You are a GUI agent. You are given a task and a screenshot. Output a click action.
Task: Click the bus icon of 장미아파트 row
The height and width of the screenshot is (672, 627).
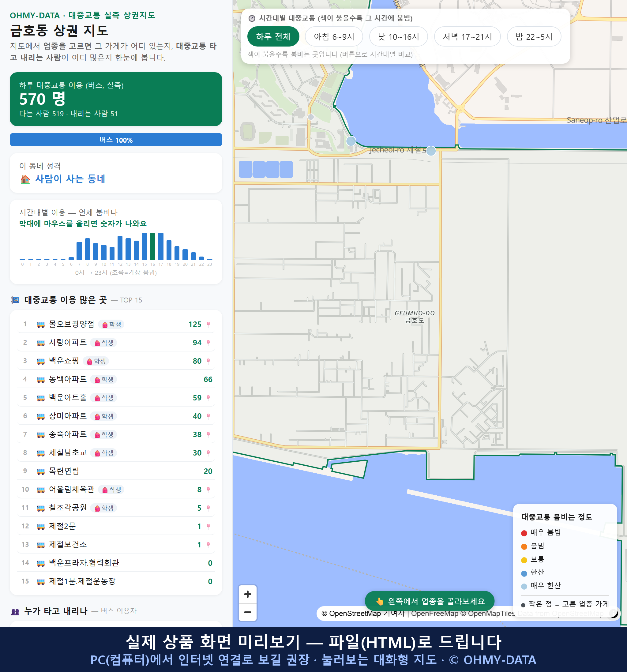click(x=40, y=416)
